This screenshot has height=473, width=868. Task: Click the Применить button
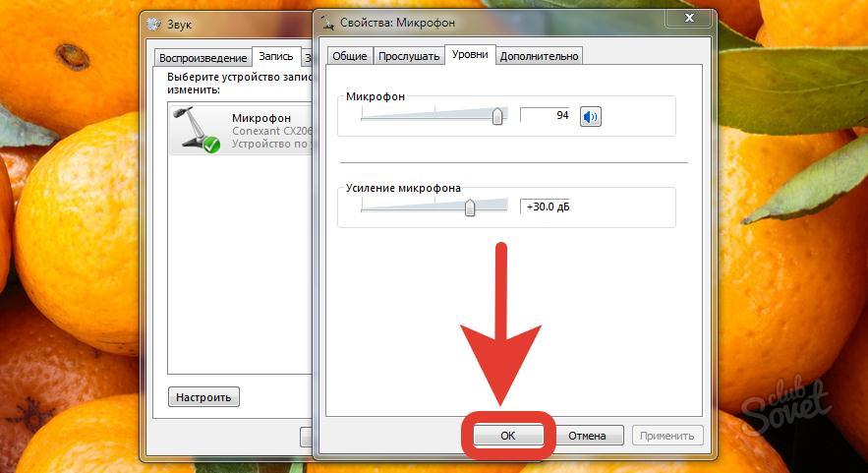coord(667,436)
